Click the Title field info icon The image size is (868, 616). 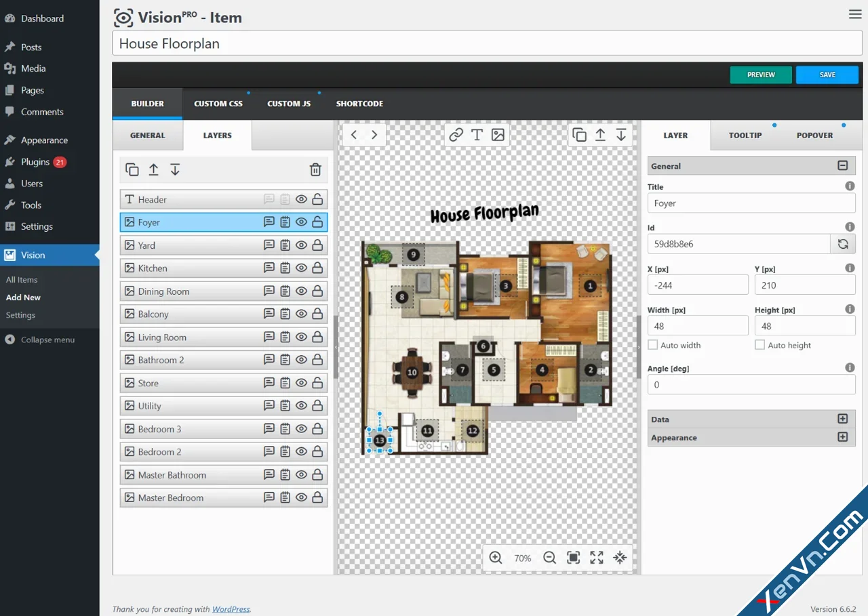pyautogui.click(x=850, y=186)
